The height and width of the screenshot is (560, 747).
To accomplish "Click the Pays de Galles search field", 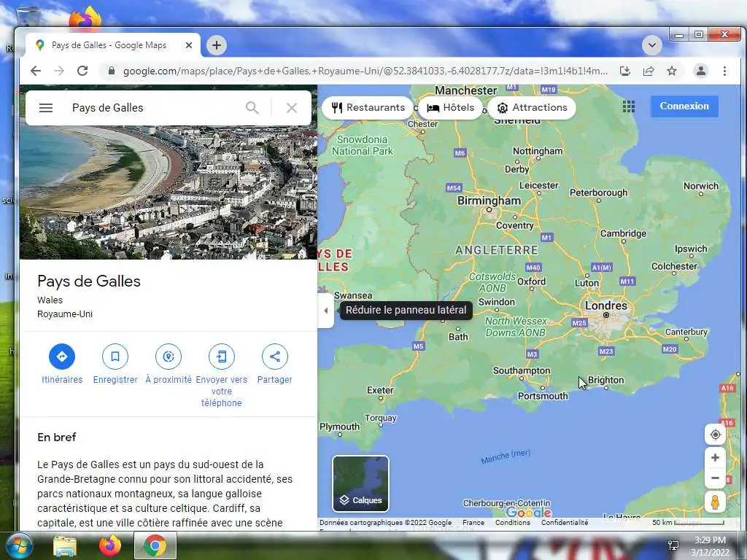I will [152, 108].
